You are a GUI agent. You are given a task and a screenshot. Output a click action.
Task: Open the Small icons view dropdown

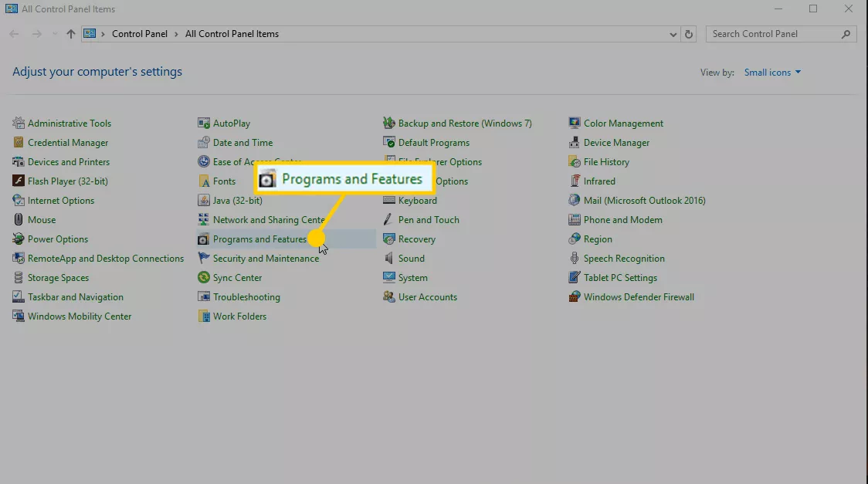click(772, 73)
